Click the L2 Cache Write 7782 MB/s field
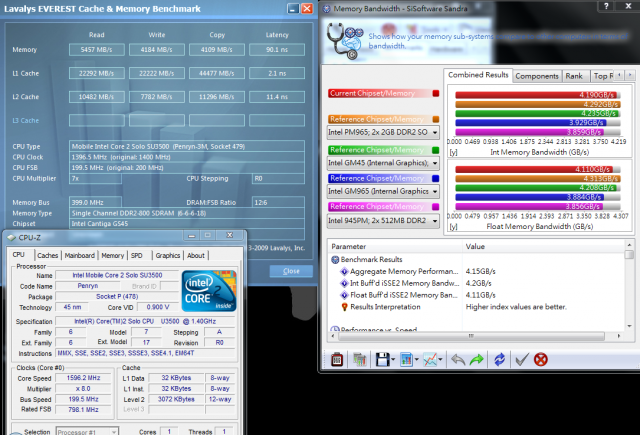Viewport: 640px width, 435px height. coord(157,97)
